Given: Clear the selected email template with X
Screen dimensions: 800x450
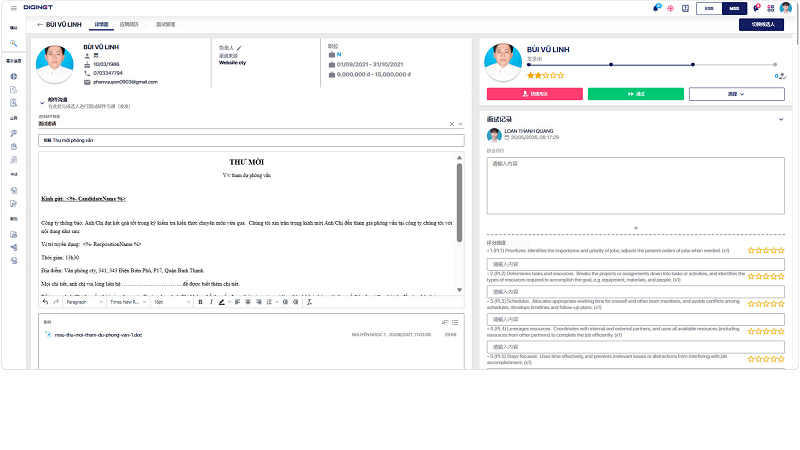Looking at the screenshot, I should coord(452,124).
